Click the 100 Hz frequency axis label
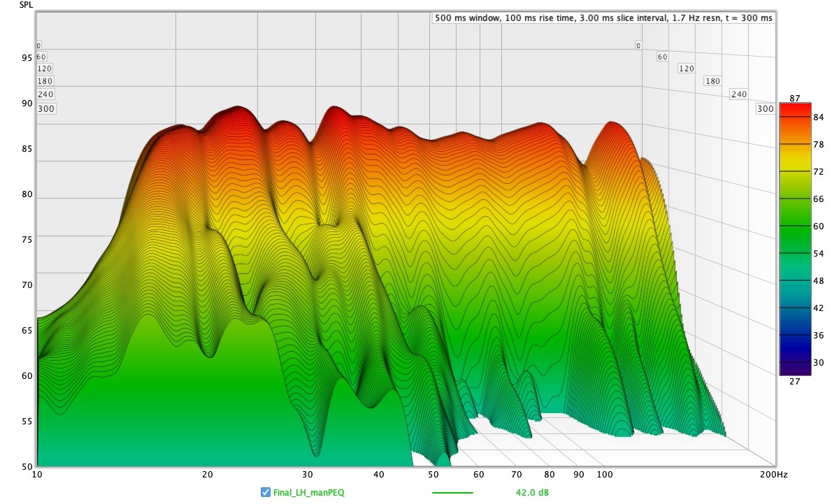The width and height of the screenshot is (839, 504). pyautogui.click(x=606, y=475)
